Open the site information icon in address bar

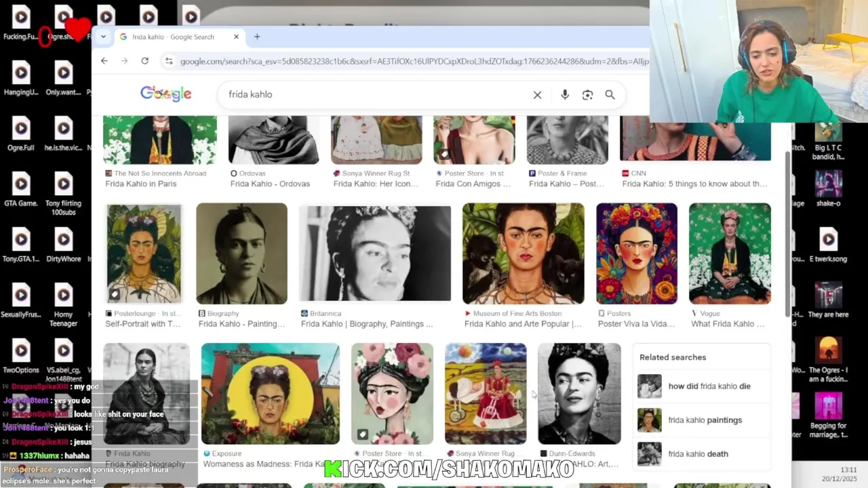click(169, 61)
